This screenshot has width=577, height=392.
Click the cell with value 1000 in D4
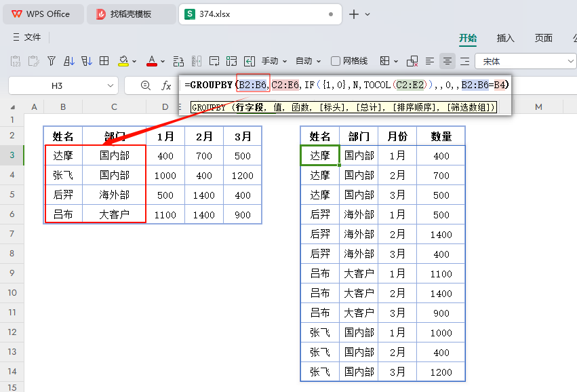tap(165, 175)
